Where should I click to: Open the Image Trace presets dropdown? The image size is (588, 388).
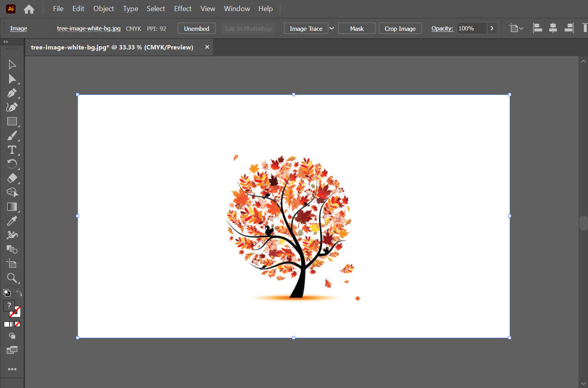332,28
